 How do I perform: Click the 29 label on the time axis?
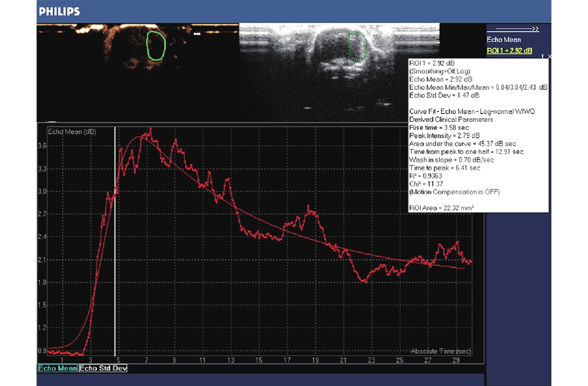(456, 360)
